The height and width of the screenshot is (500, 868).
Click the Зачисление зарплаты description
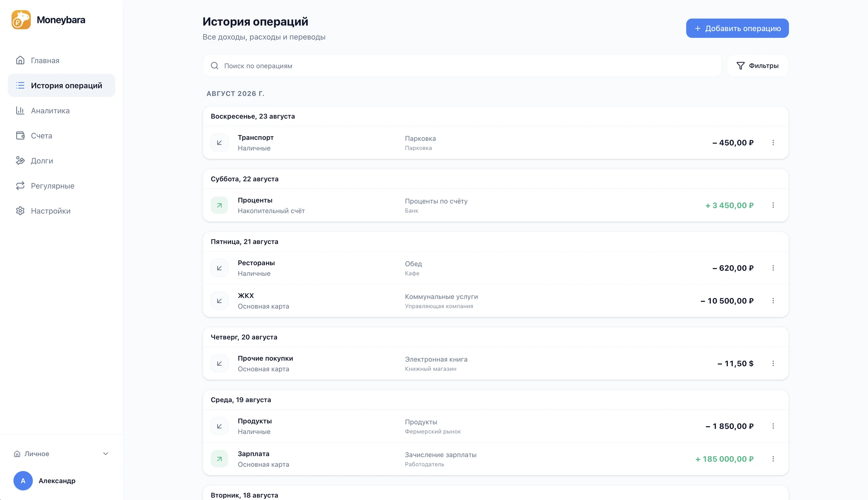point(441,455)
